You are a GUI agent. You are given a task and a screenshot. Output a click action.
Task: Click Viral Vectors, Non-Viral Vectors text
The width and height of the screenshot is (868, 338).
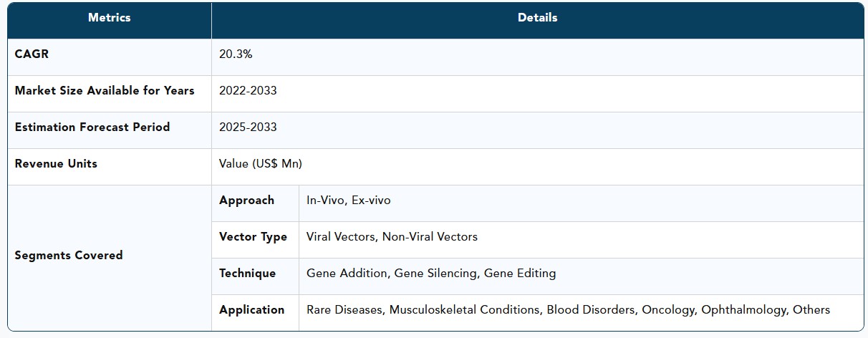click(x=392, y=237)
